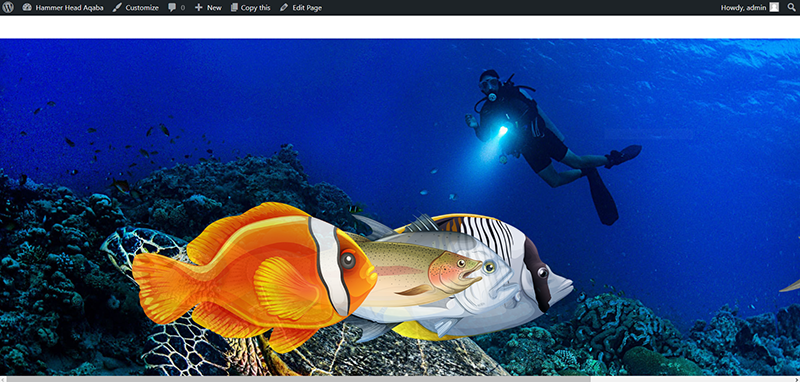The height and width of the screenshot is (382, 800).
Task: Click the dashboard gauge icon beside the site name
Action: (x=27, y=8)
